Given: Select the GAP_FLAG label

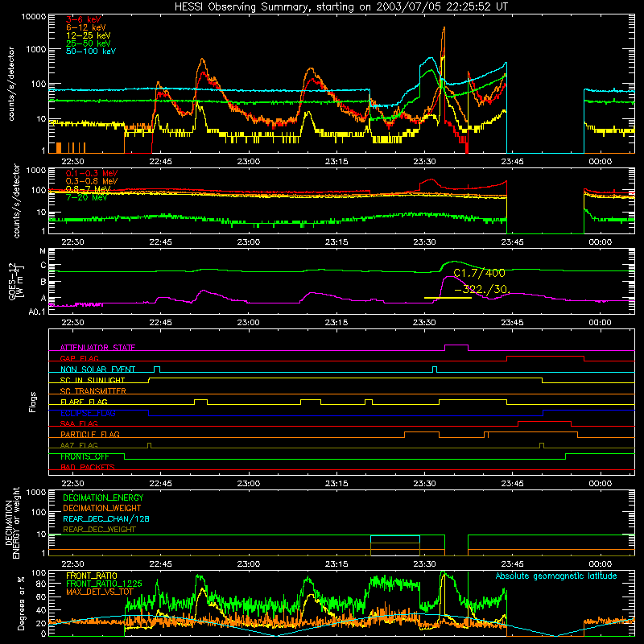Looking at the screenshot, I should pos(79,358).
